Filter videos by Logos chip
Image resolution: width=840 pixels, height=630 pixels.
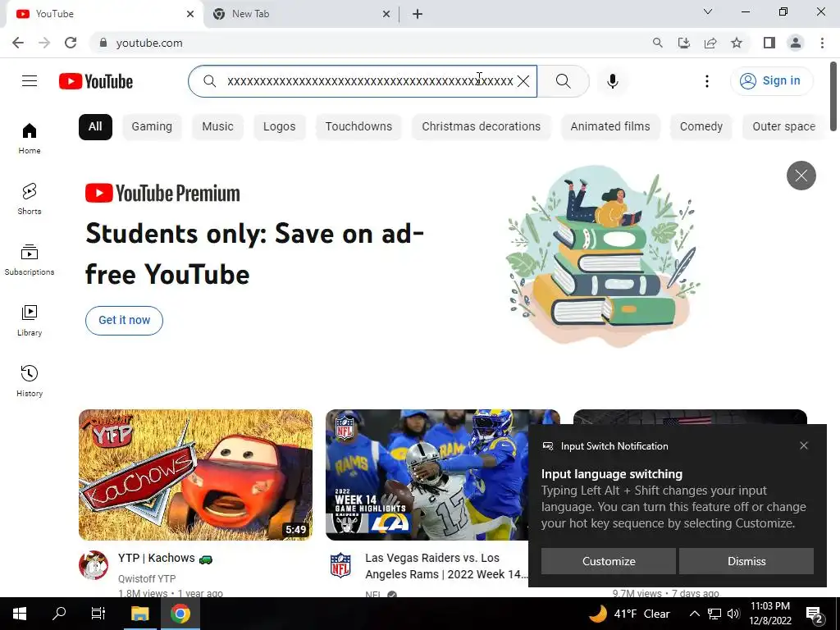click(x=279, y=127)
